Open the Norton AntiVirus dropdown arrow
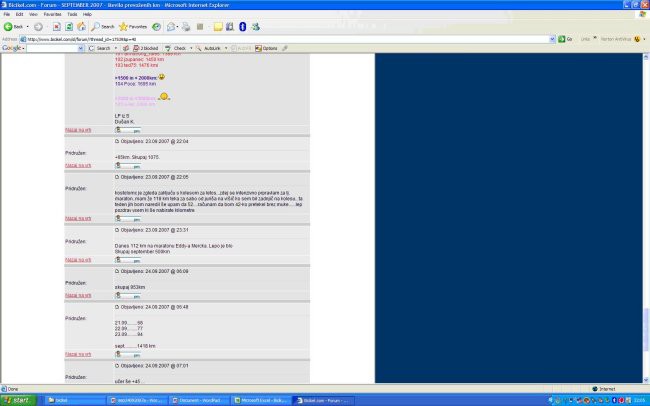This screenshot has width=650, height=406. click(x=644, y=39)
